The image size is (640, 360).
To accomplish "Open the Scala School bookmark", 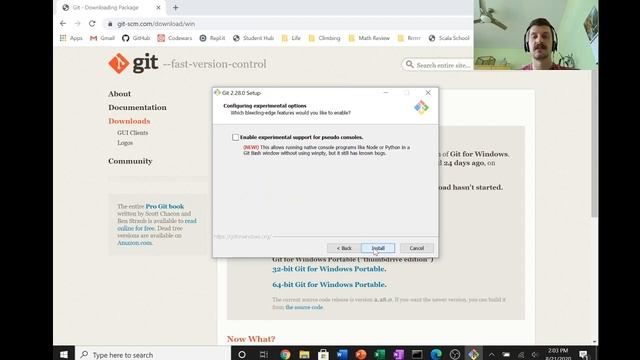I will (449, 38).
